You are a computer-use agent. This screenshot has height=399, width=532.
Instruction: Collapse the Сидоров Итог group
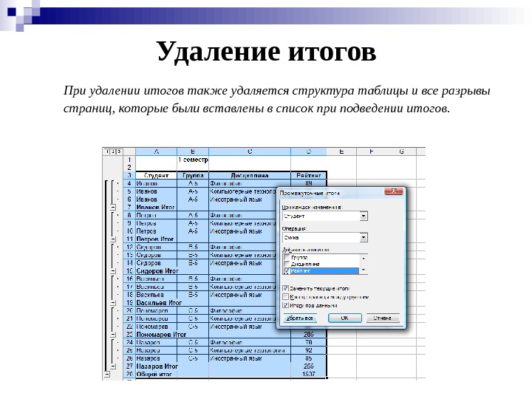click(x=113, y=271)
